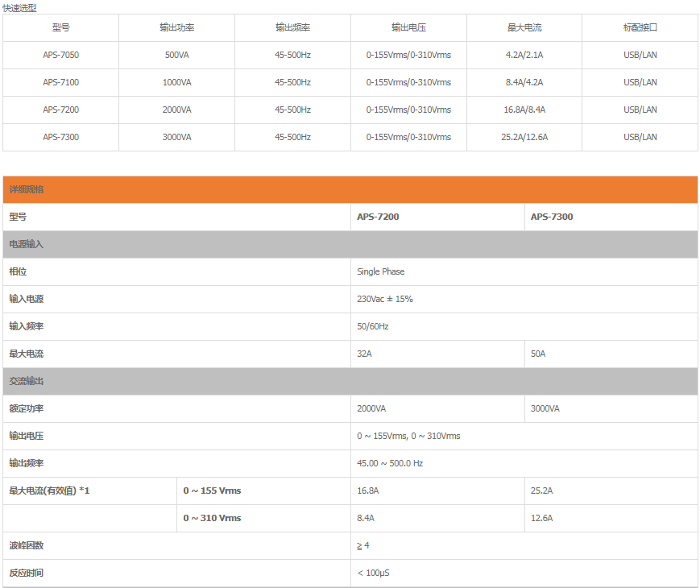Click the 输入频率 row label
The image size is (700, 588).
click(27, 326)
